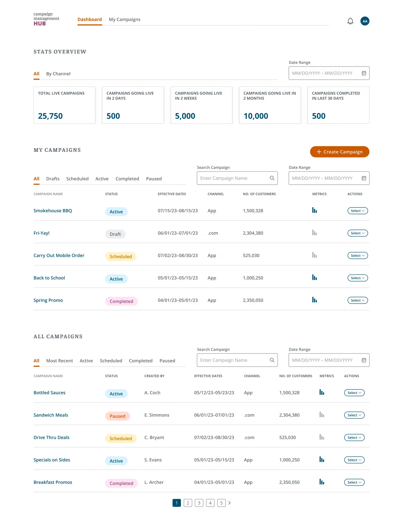Open Select dropdown for Back to School
This screenshot has width=403, height=532.
click(357, 278)
